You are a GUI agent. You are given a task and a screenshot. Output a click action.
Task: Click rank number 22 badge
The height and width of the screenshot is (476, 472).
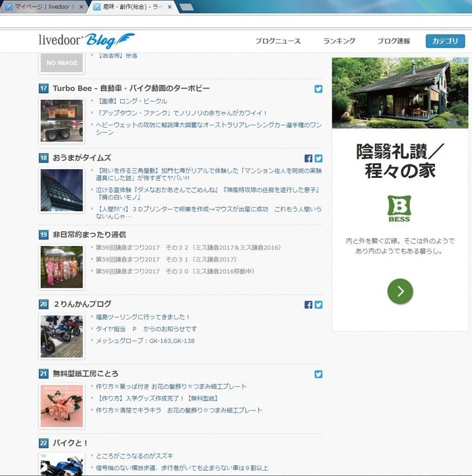pyautogui.click(x=43, y=443)
